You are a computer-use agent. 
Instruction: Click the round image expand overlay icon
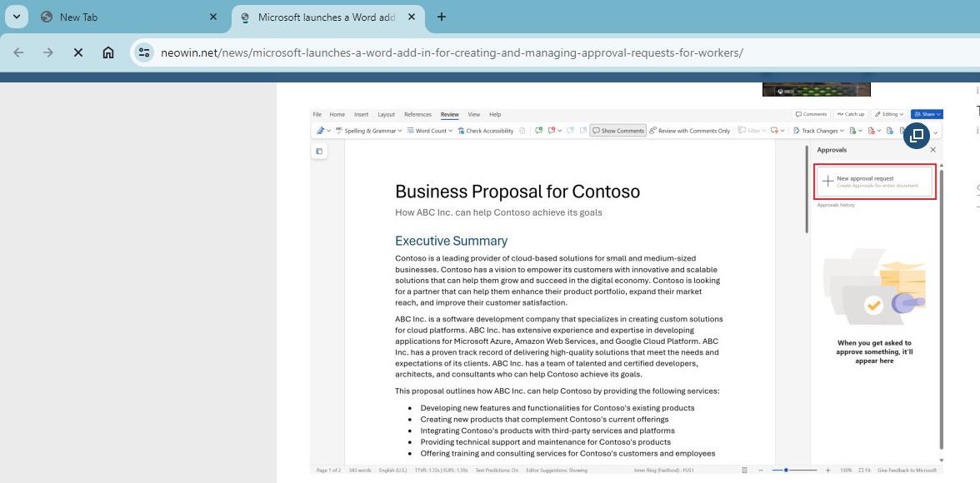point(917,136)
